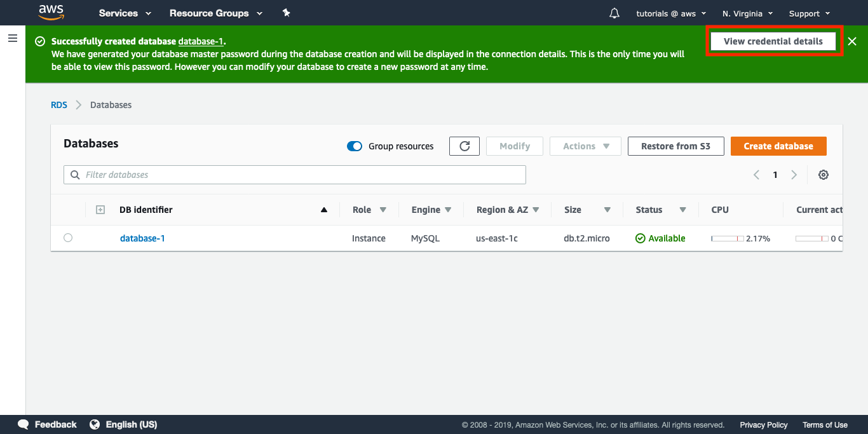The height and width of the screenshot is (434, 868).
Task: Open the Resource Groups menu
Action: click(x=215, y=13)
